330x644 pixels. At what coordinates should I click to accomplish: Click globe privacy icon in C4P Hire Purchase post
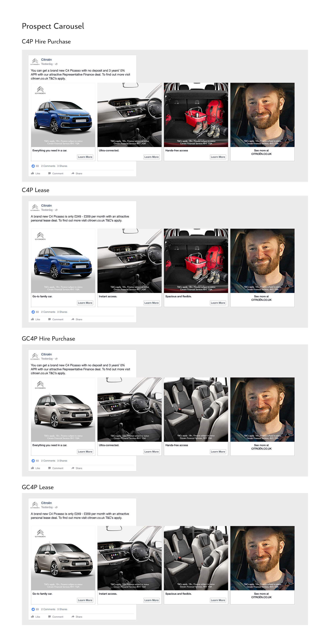[57, 64]
